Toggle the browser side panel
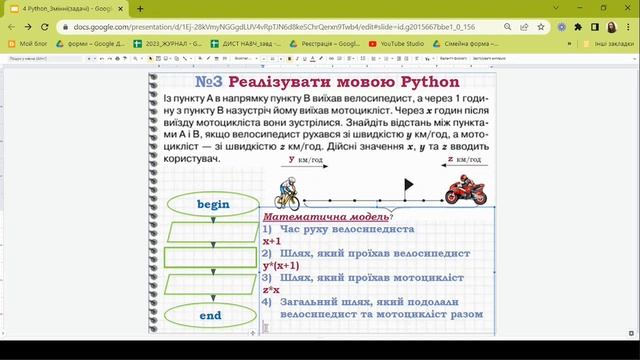 [x=595, y=27]
